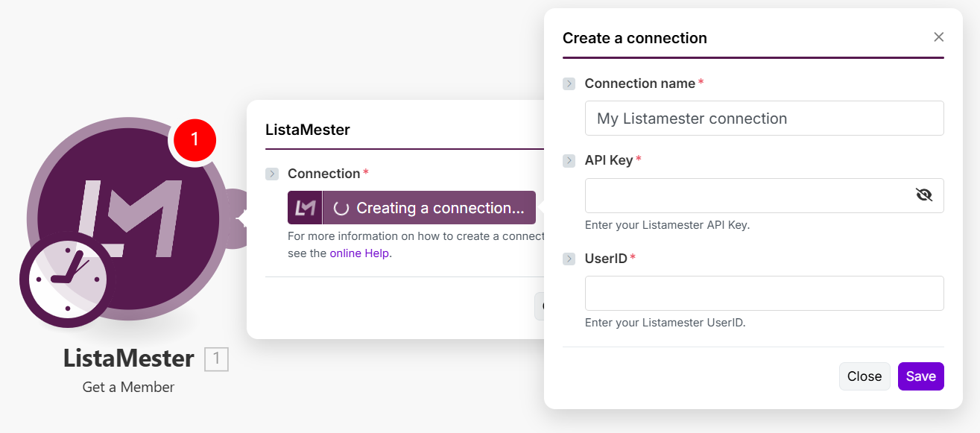980x433 pixels.
Task: Expand the API Key field chevron
Action: point(569,160)
